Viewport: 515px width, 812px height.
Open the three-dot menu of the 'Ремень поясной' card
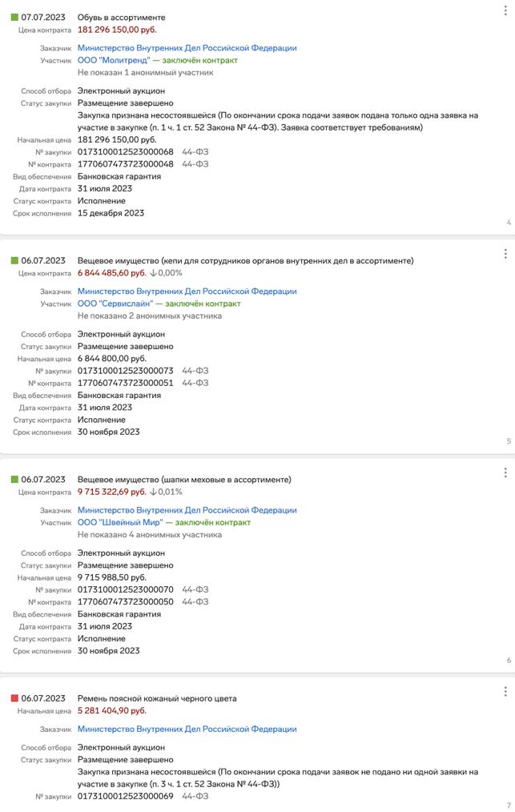click(x=505, y=692)
